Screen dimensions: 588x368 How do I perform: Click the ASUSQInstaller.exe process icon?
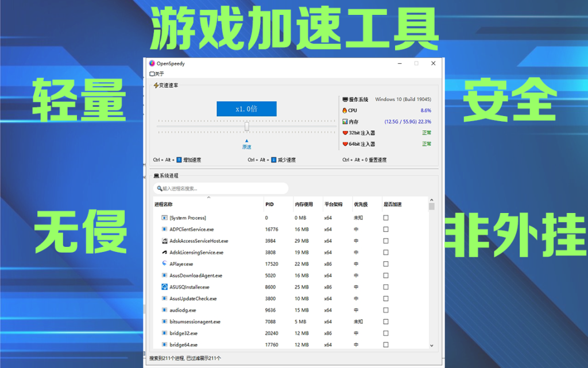pyautogui.click(x=164, y=286)
